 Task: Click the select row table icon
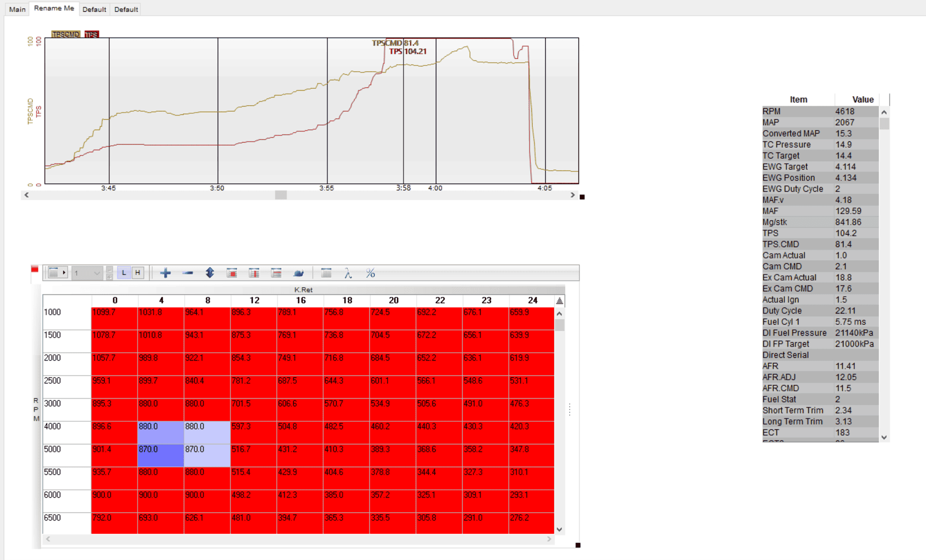tap(276, 273)
